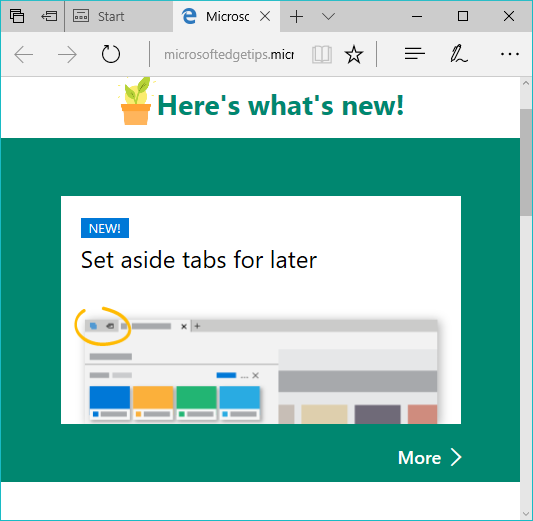Open Make a Web Note pen icon
This screenshot has width=533, height=521.
tap(459, 54)
